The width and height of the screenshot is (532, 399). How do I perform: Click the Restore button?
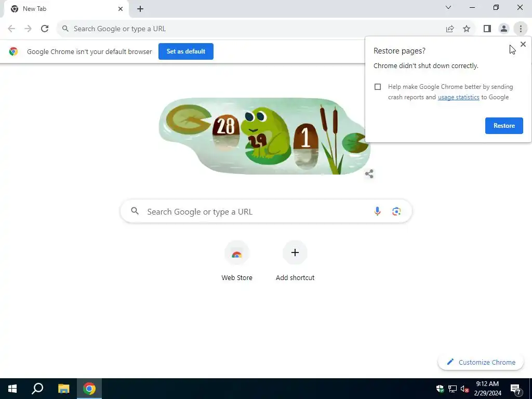click(x=504, y=126)
